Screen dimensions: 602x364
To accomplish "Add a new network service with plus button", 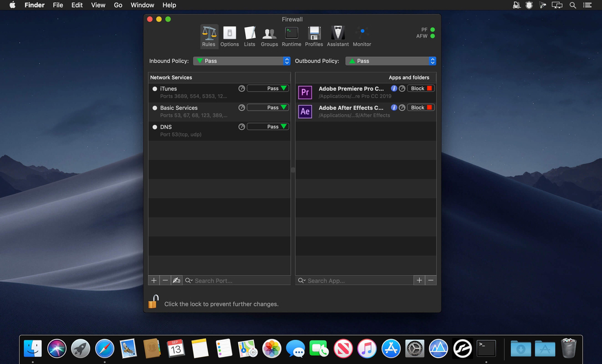I will [154, 280].
